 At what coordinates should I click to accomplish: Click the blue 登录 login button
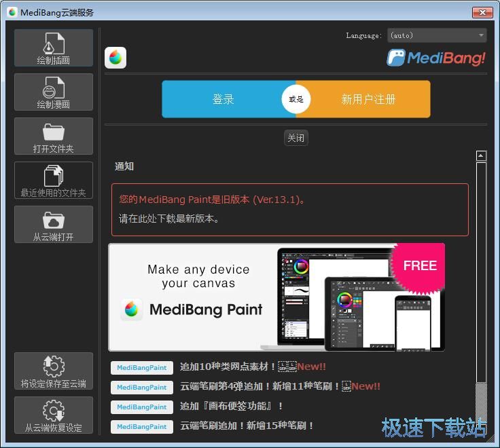point(224,99)
